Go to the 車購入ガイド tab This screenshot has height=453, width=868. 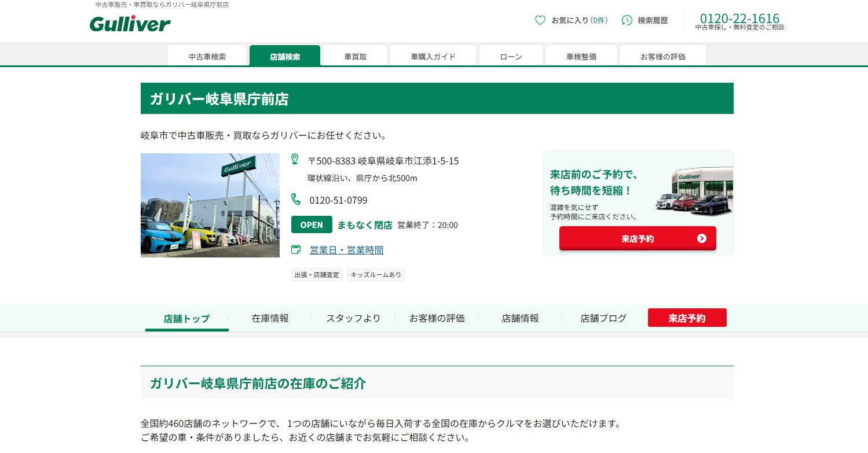coord(433,57)
